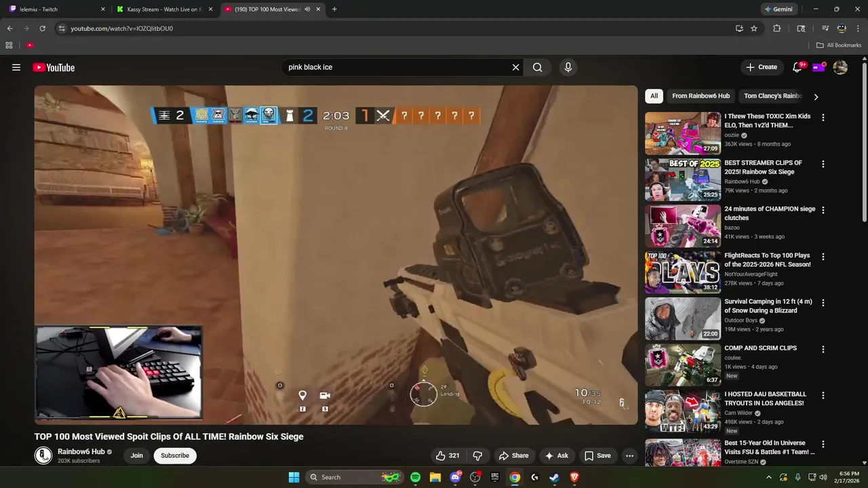Image resolution: width=868 pixels, height=488 pixels.
Task: Open options for 'BEST STREAMER CLIPS OF 2025' video
Action: click(x=823, y=164)
